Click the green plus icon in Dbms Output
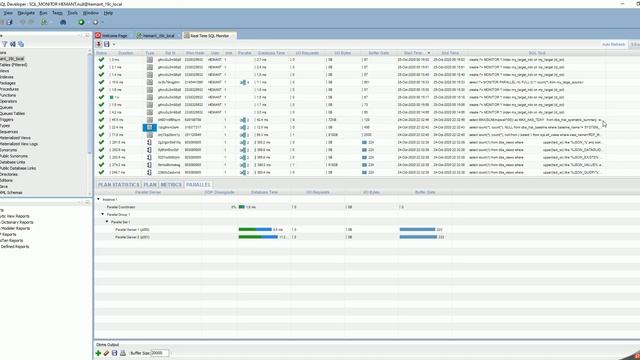The image size is (640, 360). 98,353
